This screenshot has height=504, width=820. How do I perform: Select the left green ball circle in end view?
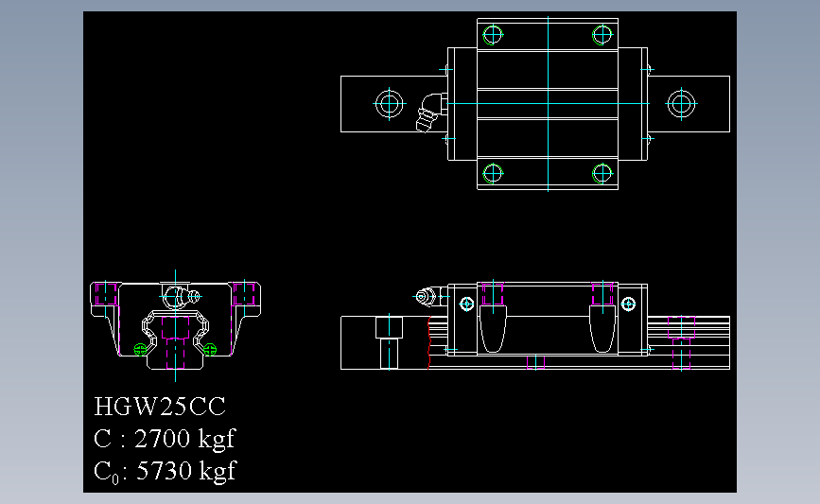(x=140, y=349)
